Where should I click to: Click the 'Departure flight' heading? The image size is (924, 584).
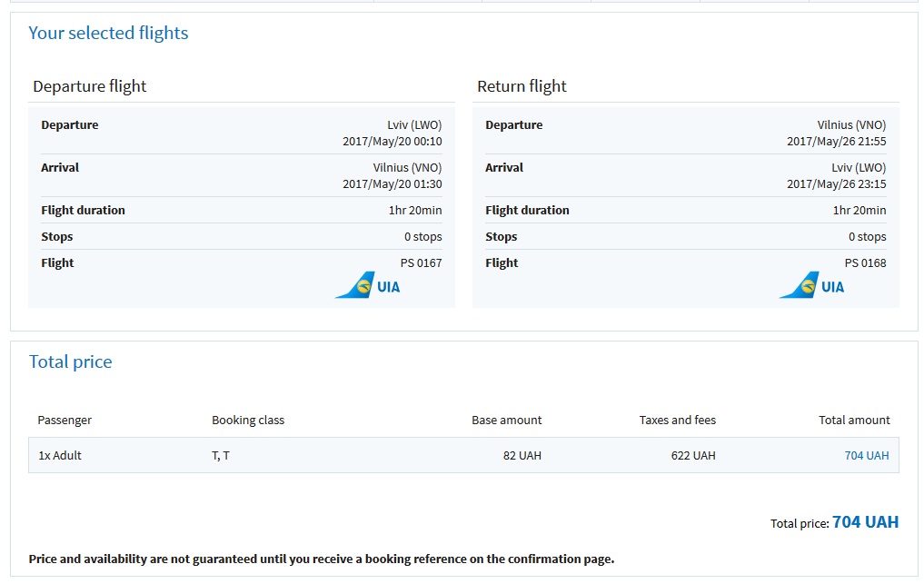pyautogui.click(x=89, y=86)
